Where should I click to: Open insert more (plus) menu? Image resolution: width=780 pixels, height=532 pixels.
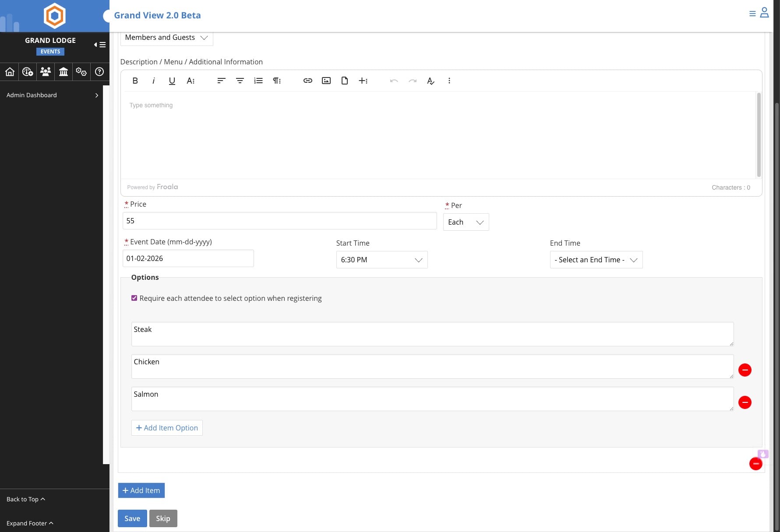pos(363,81)
